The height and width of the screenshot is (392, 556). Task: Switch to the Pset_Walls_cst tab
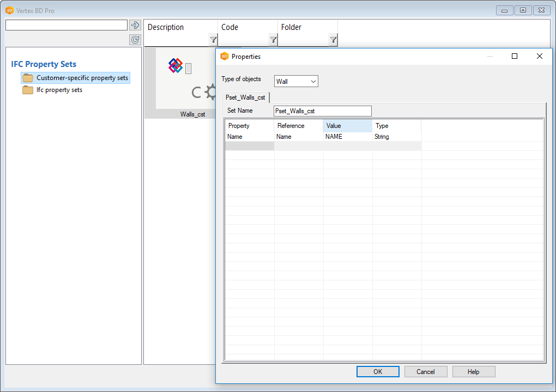[x=245, y=97]
